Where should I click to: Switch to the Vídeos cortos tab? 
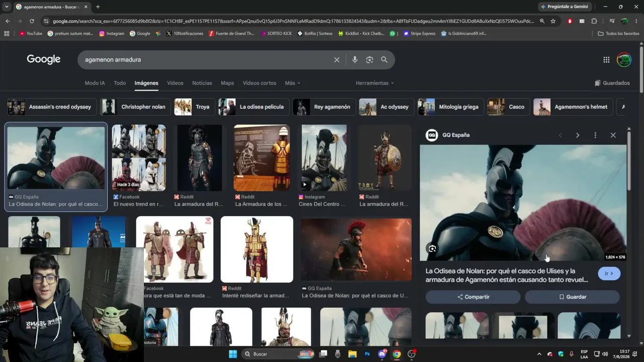pos(260,83)
